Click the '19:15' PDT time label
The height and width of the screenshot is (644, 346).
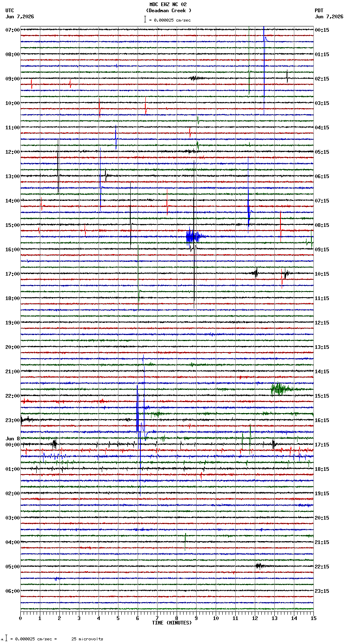(x=322, y=494)
